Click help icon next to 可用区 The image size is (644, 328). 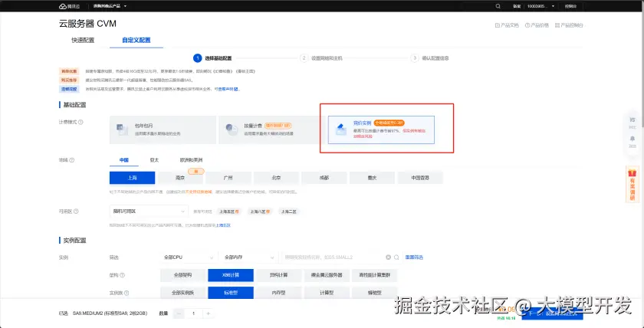pyautogui.click(x=76, y=212)
